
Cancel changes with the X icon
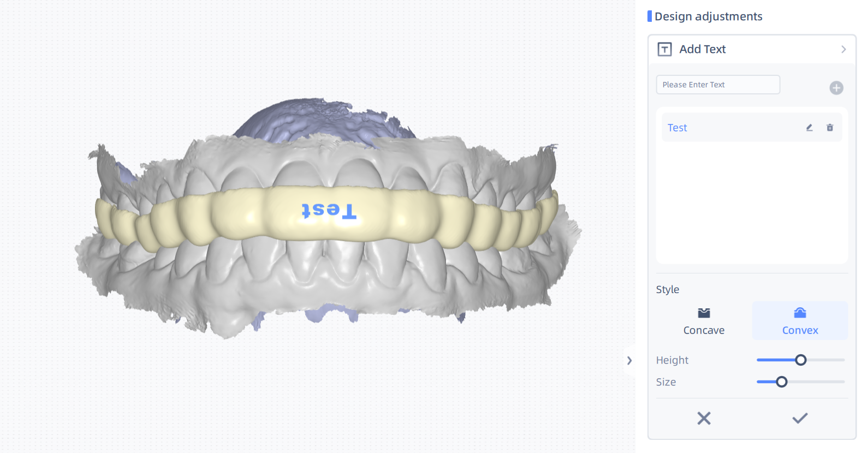click(x=704, y=418)
